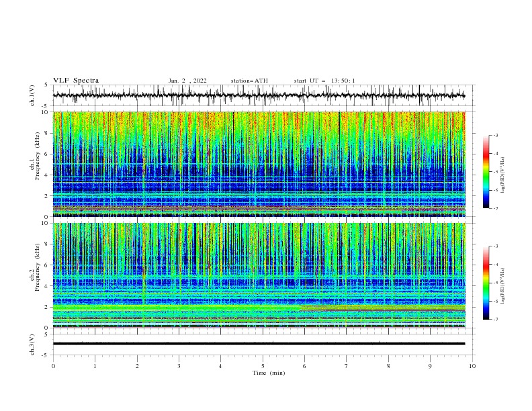532x411 pixels.
Task: Click the "VLF Spectra" title text
Action: [76, 81]
